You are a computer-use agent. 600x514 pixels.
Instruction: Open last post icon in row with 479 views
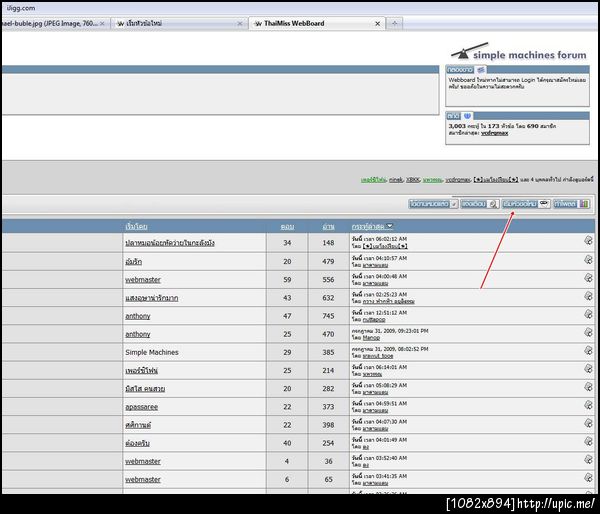click(588, 259)
